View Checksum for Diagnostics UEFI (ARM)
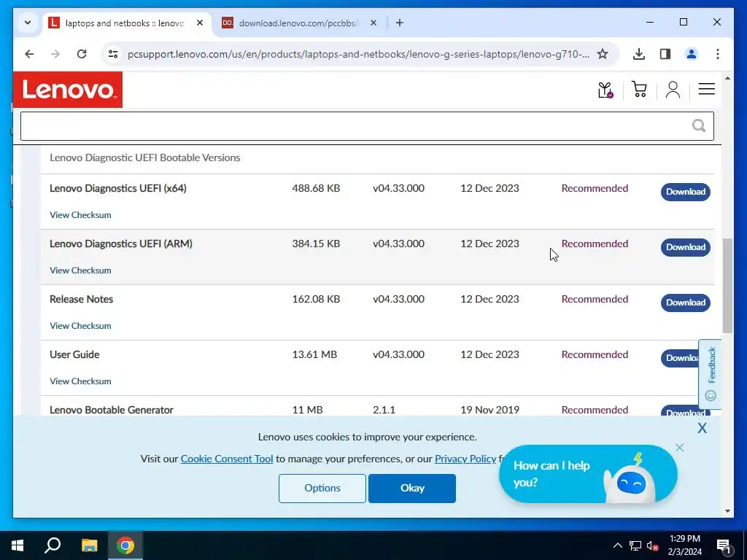The height and width of the screenshot is (560, 747). [80, 270]
